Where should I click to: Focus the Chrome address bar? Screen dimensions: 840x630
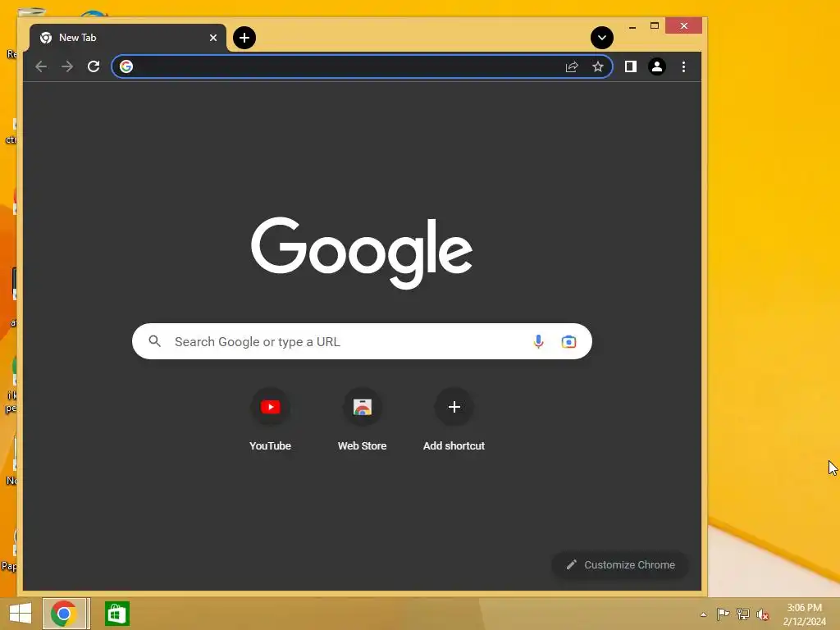[362, 66]
